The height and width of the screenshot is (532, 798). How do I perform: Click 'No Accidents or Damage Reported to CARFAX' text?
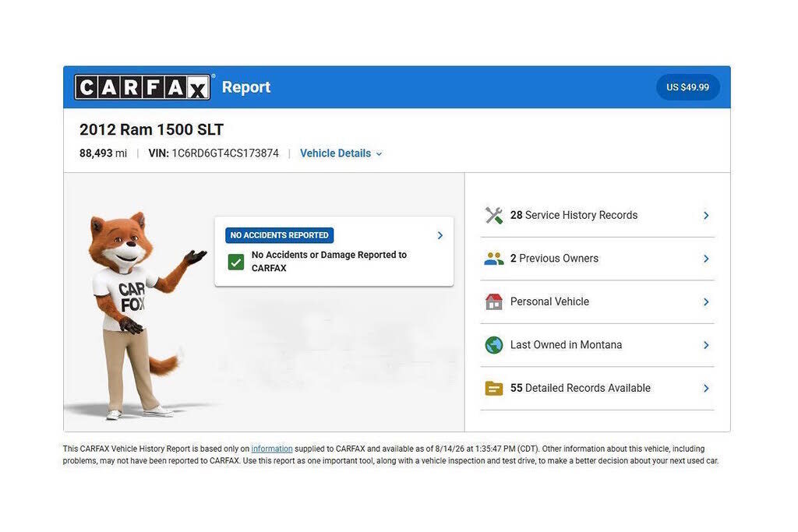click(329, 261)
